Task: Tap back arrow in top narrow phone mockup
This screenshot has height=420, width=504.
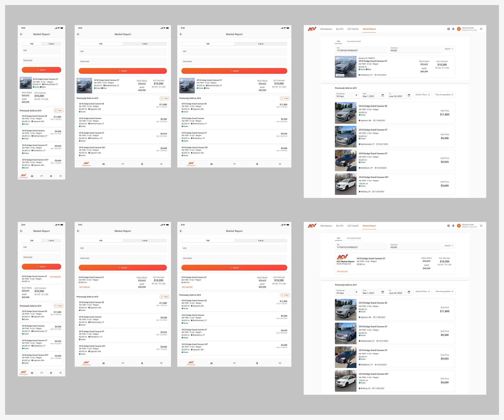Action: 21,34
